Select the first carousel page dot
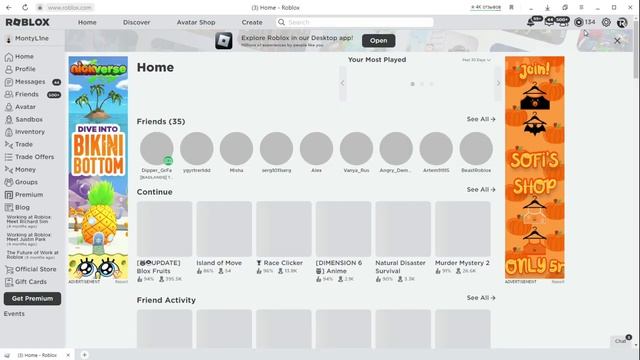The image size is (640, 360). tap(413, 84)
